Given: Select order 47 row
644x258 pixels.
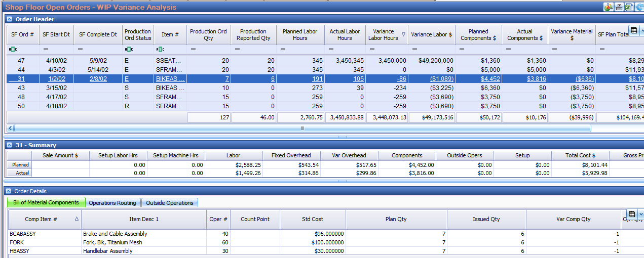Looking at the screenshot, I should [x=324, y=60].
